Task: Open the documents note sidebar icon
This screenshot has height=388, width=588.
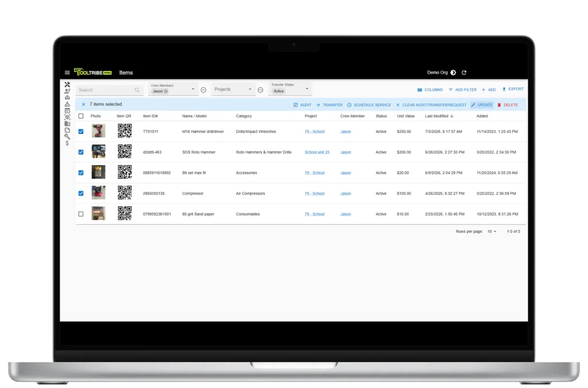Action: pos(67,130)
